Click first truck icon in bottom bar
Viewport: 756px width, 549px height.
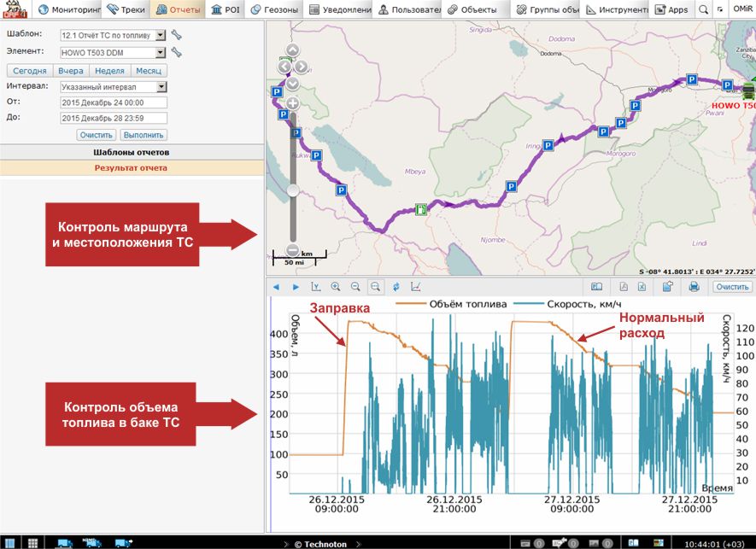pyautogui.click(x=64, y=543)
